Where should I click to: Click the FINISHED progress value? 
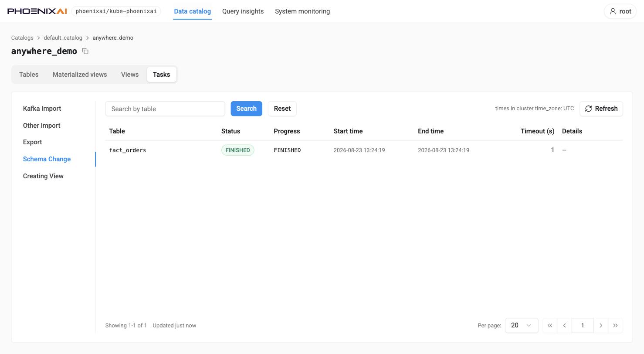coord(287,150)
